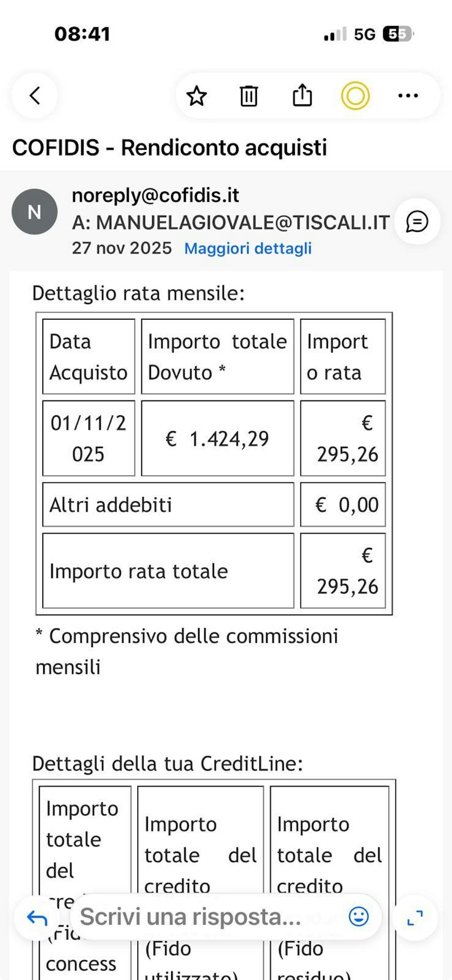Image resolution: width=452 pixels, height=980 pixels.
Task: Delete email using trash icon
Action: (249, 96)
